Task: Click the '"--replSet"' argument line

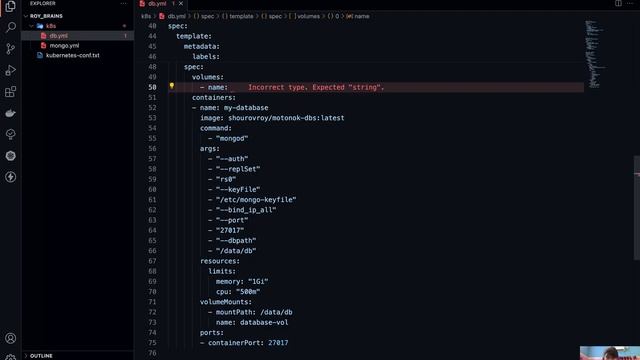Action: click(238, 169)
